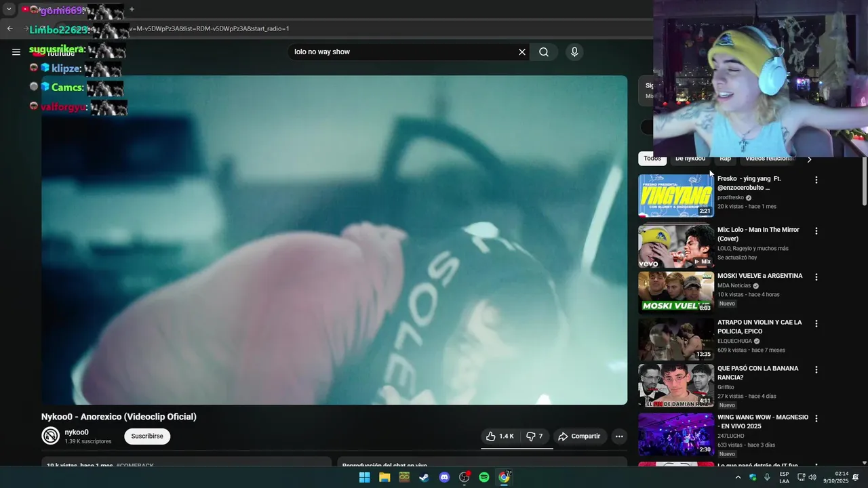
Task: Click video title 'Nykoo0 - Anorexico (Videoclip Oficial)'
Action: (119, 417)
